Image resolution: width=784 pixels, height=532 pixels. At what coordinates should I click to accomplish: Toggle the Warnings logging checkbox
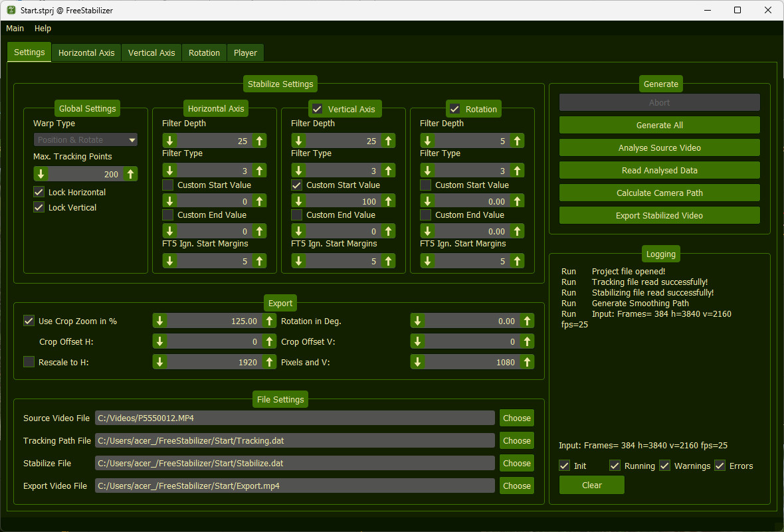click(x=664, y=466)
